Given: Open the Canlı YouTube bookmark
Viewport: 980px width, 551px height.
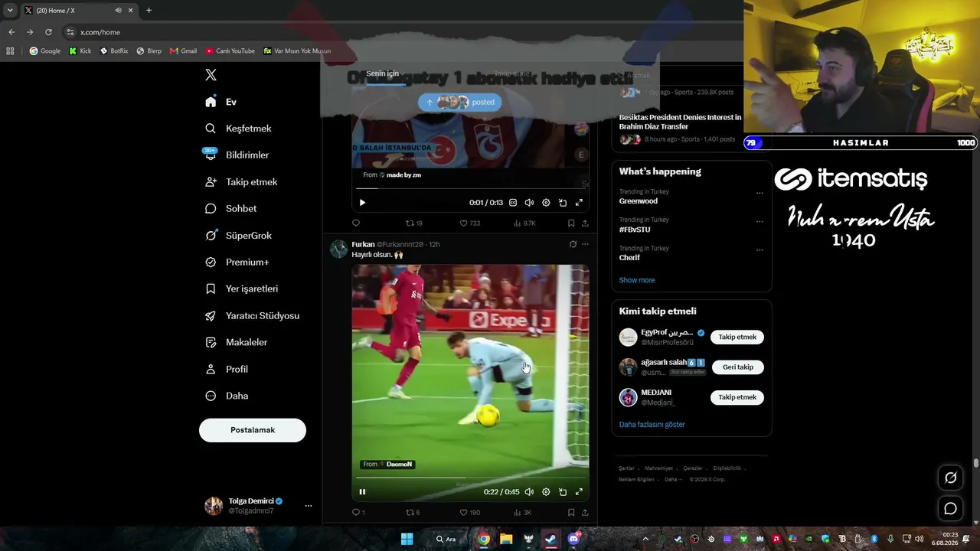Looking at the screenshot, I should [230, 51].
